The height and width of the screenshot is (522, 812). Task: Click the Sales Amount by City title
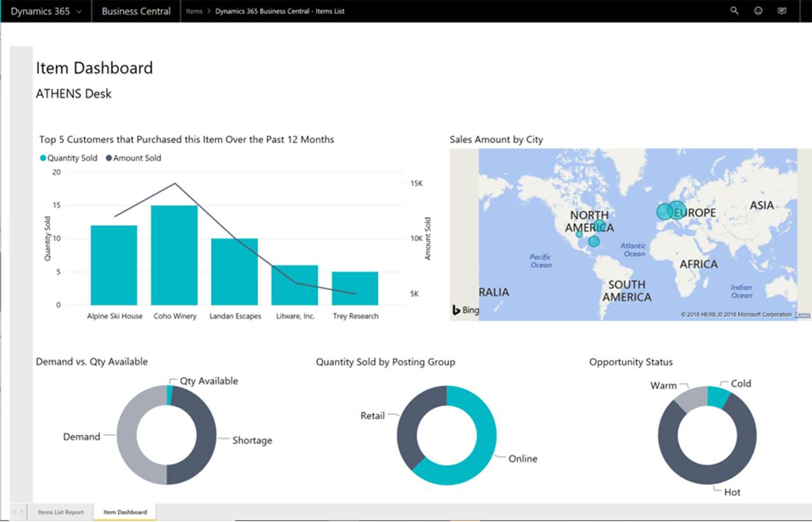[496, 139]
